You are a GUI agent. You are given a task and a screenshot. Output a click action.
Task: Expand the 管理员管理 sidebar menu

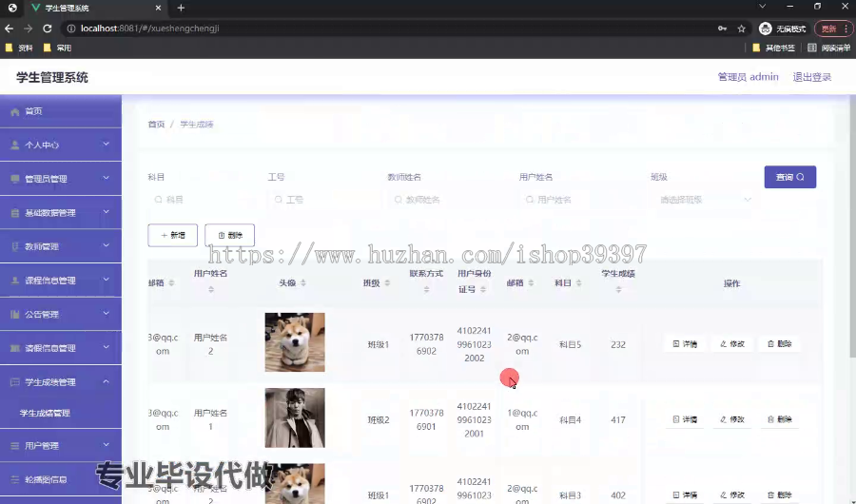[x=61, y=179]
